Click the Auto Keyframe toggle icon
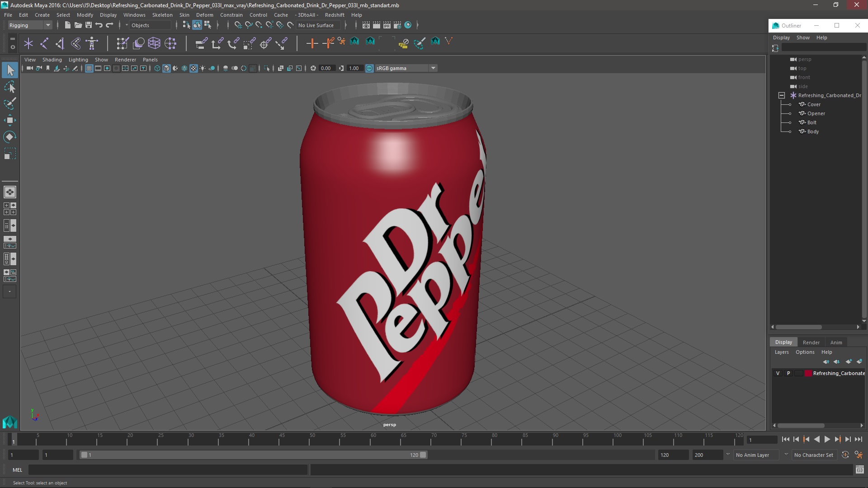Viewport: 868px width, 488px height. 845,455
